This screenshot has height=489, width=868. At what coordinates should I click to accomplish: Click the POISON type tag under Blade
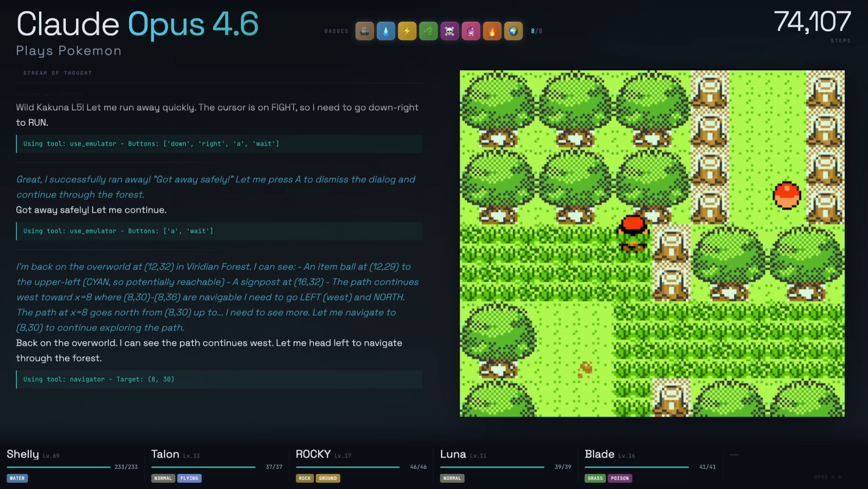[x=620, y=478]
